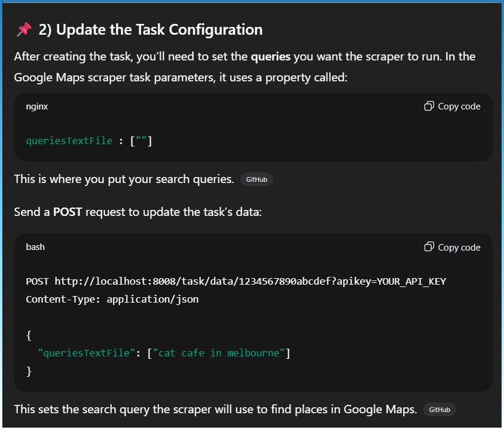Click the opening curly brace of the JSON
Screen dimensions: 504x430
pos(29,335)
